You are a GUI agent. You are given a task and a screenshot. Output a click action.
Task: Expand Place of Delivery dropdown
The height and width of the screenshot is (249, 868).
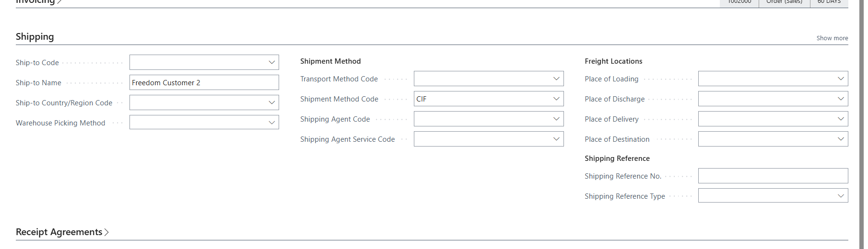(841, 119)
